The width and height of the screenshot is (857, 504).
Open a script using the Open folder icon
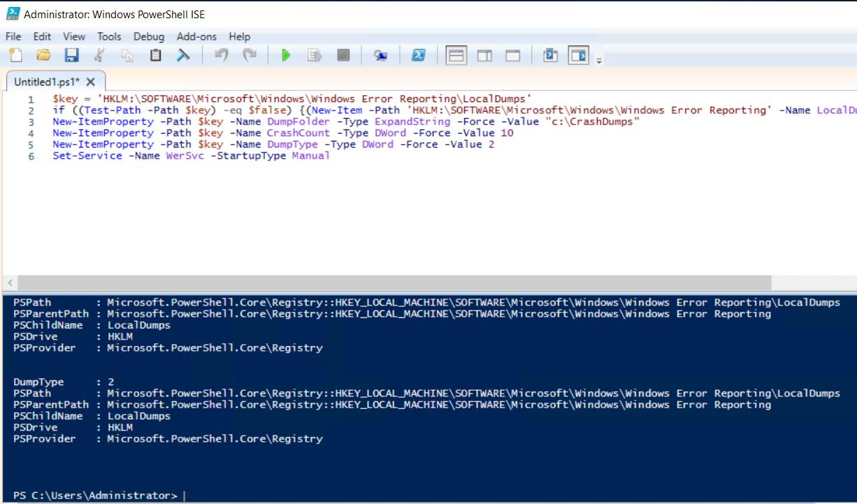43,55
